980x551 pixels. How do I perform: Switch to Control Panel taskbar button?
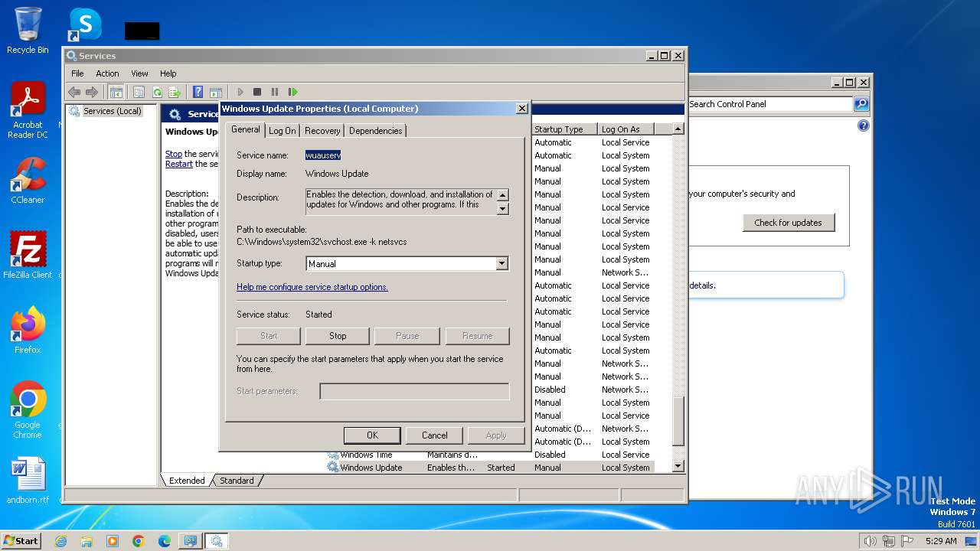pos(191,541)
